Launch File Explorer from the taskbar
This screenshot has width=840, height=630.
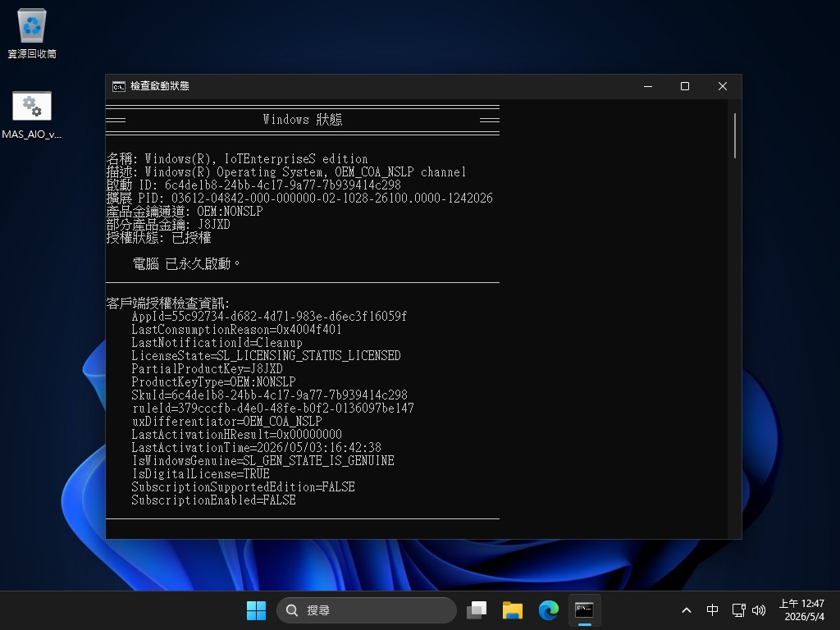click(512, 610)
